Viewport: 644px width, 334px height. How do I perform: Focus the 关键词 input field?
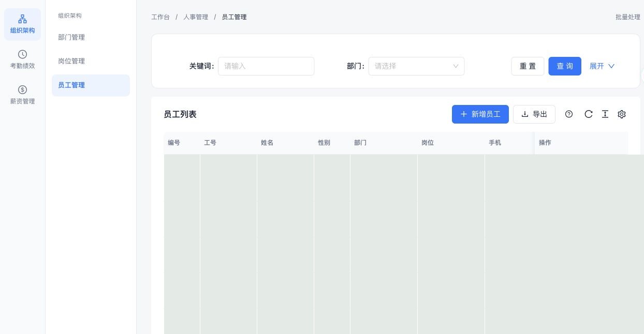(266, 66)
